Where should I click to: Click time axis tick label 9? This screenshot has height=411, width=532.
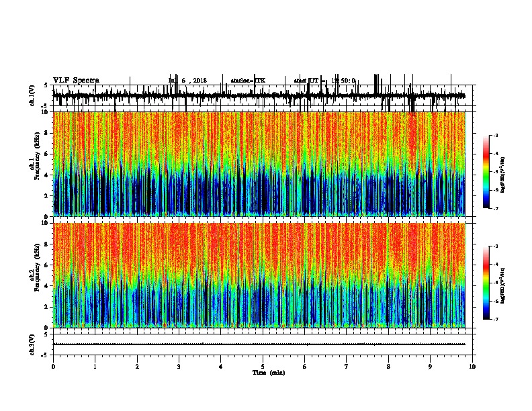tap(430, 367)
